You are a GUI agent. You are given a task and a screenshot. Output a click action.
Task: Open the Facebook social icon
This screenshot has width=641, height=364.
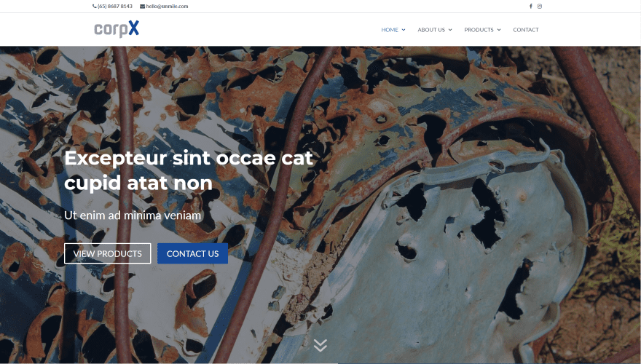pos(530,6)
